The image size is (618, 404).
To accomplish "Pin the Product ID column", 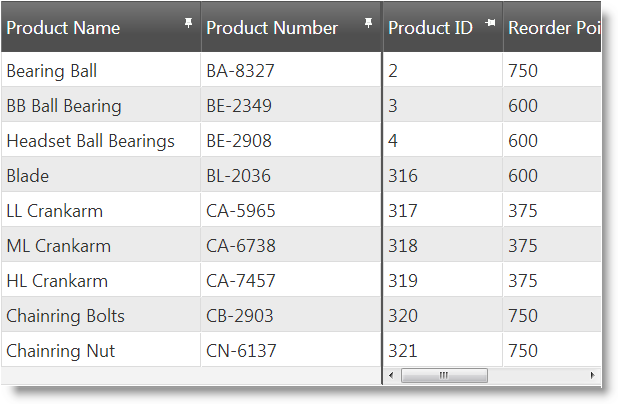I will coord(490,21).
